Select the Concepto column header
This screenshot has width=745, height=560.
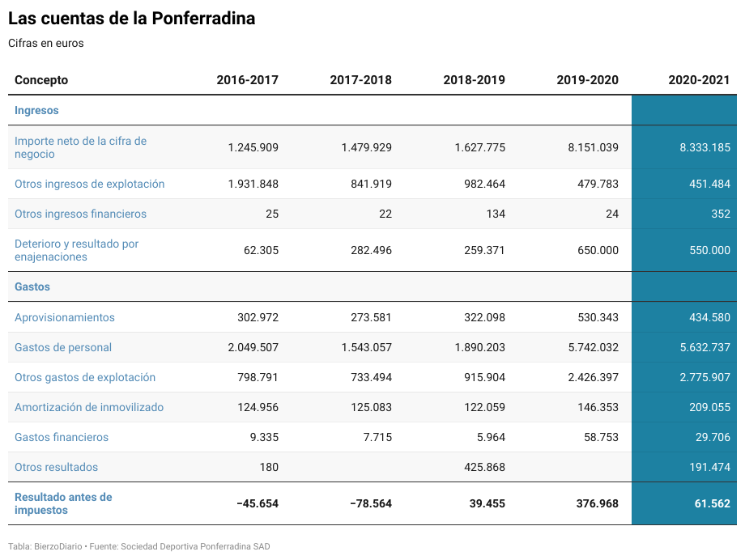[x=41, y=80]
